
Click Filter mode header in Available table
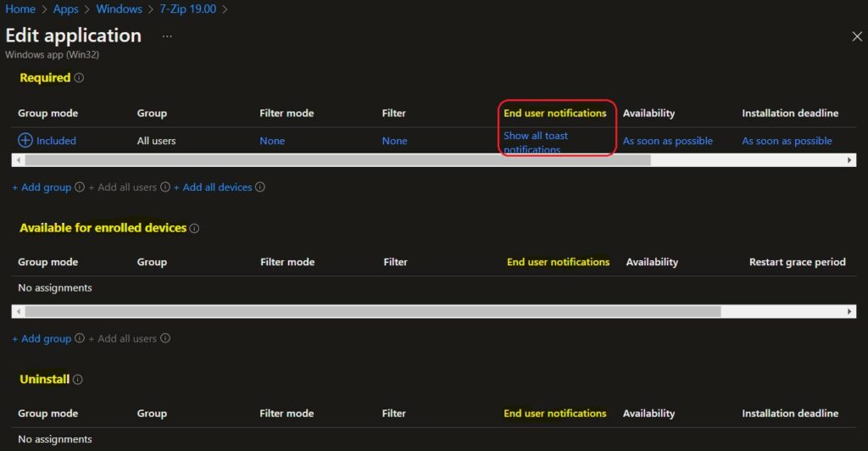[x=287, y=262]
